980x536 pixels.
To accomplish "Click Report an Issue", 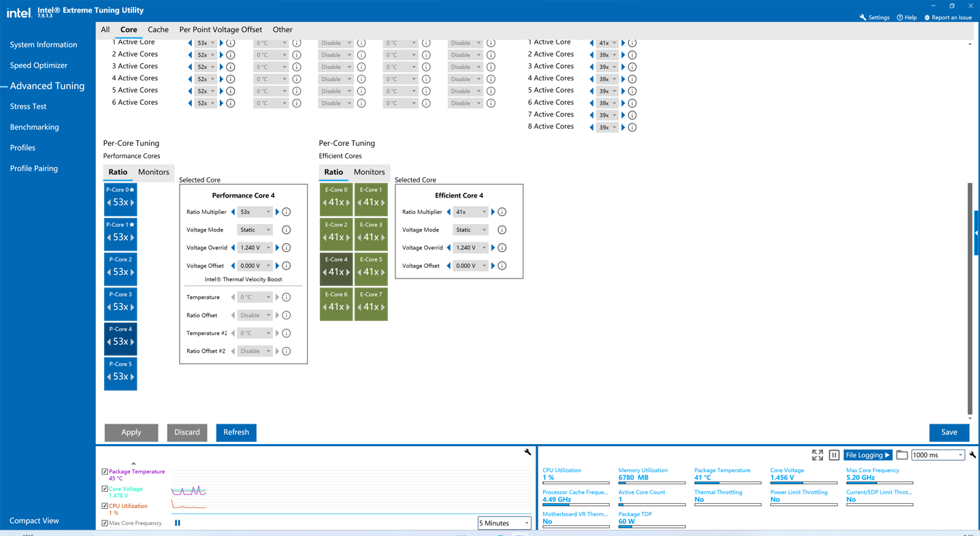I will point(947,17).
